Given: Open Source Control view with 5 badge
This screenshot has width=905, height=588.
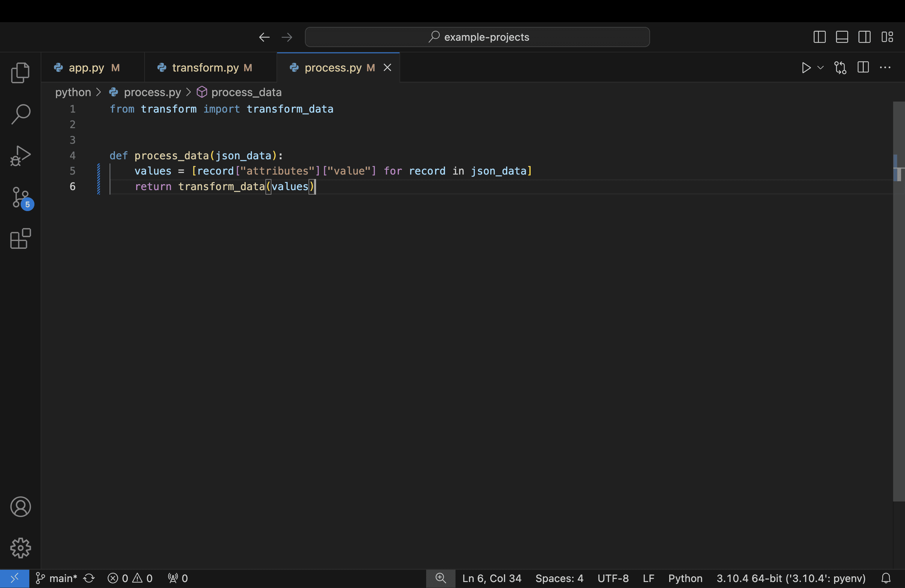Looking at the screenshot, I should tap(21, 197).
